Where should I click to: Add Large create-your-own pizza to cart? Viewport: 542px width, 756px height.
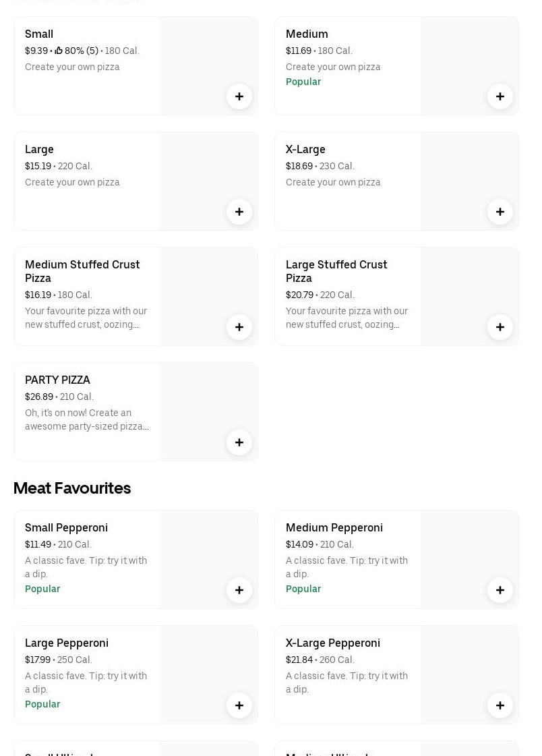239,212
